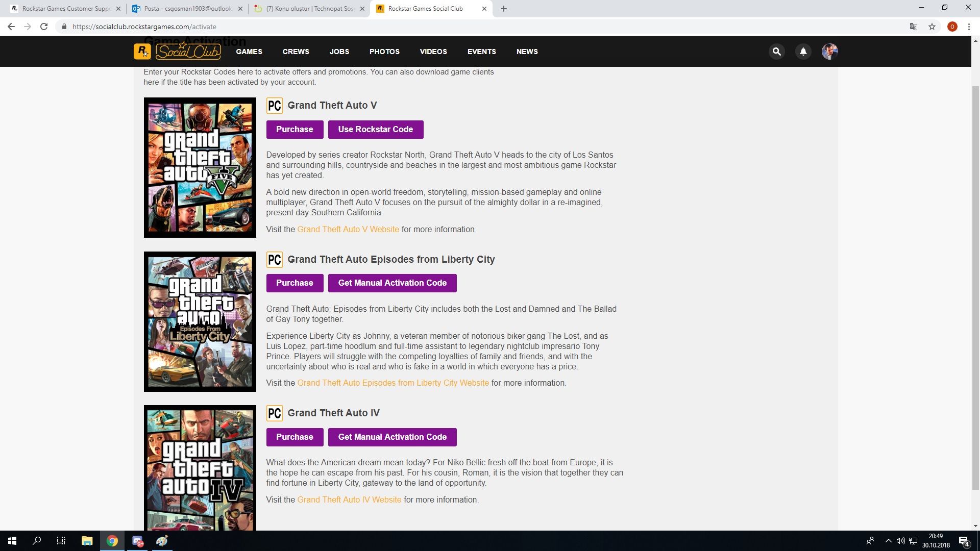
Task: Open a new browser tab
Action: 503,9
